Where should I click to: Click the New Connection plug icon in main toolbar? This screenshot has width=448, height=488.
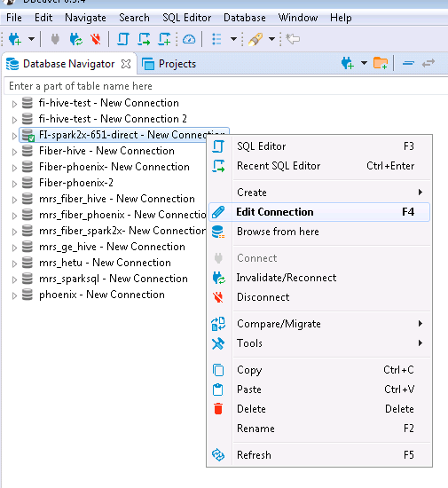pos(14,39)
